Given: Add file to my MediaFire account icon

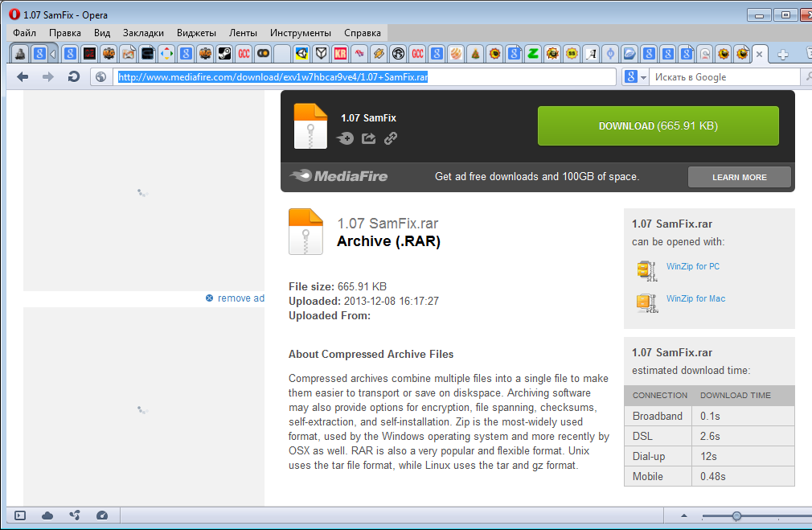Looking at the screenshot, I should point(345,138).
